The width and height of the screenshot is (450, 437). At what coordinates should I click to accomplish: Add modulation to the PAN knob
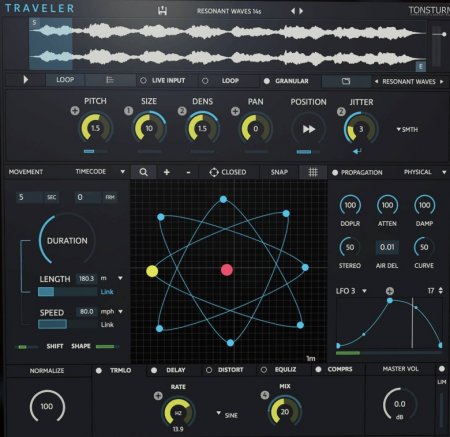coord(235,111)
